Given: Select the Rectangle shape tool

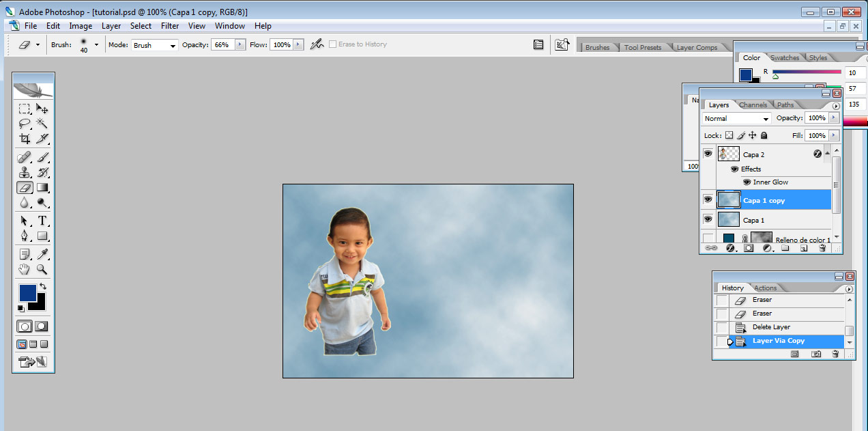Looking at the screenshot, I should pyautogui.click(x=42, y=236).
